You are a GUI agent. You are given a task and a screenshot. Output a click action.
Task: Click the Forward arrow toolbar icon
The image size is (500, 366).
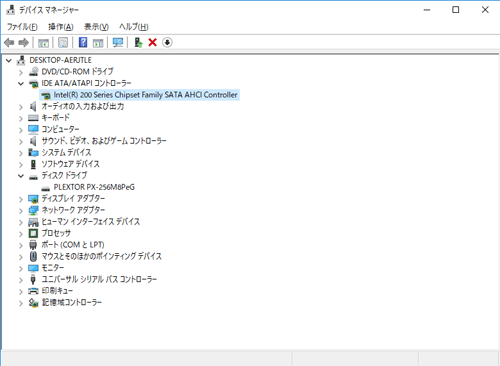23,42
